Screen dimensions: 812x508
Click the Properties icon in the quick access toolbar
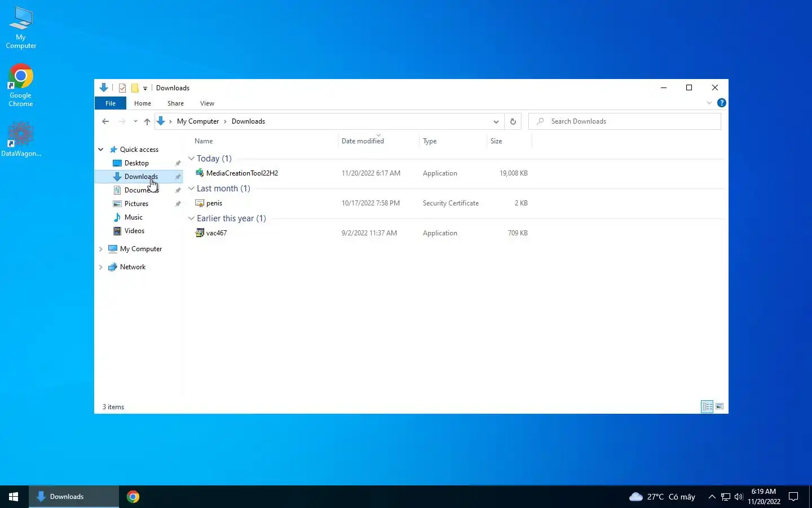coord(122,88)
